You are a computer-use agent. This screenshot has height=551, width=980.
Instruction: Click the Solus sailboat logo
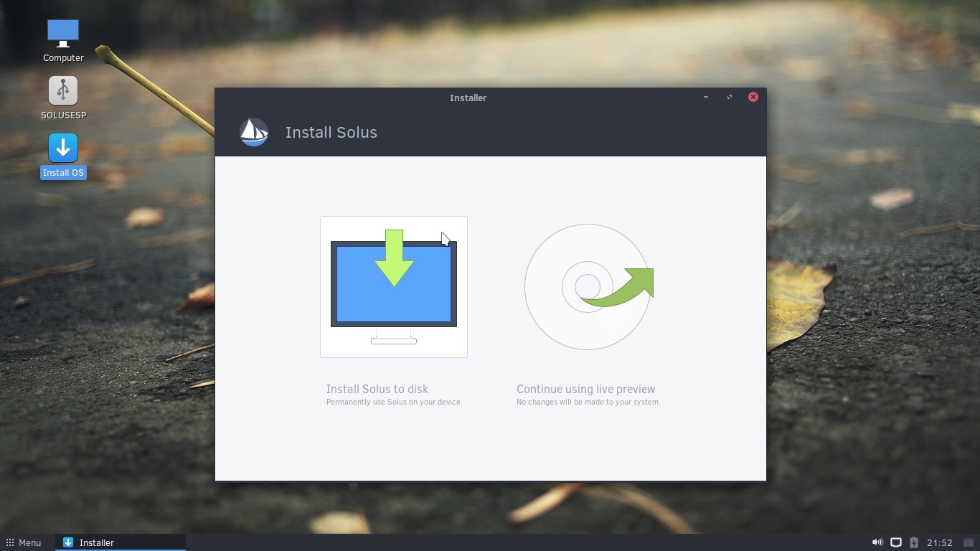coord(254,132)
